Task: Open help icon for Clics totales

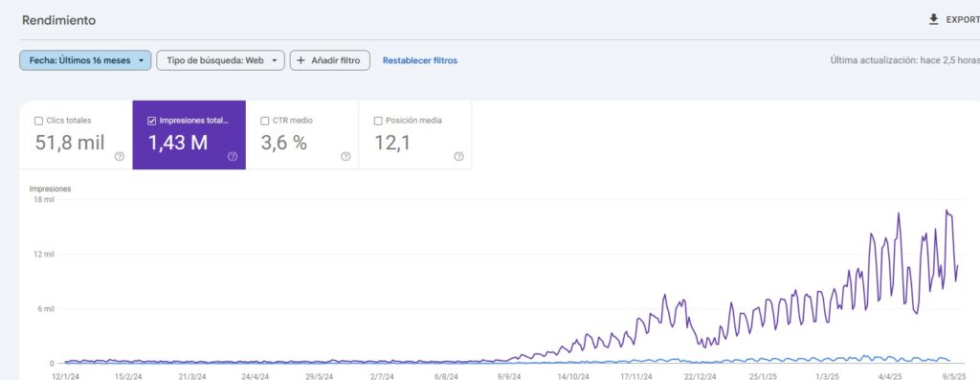Action: 120,157
